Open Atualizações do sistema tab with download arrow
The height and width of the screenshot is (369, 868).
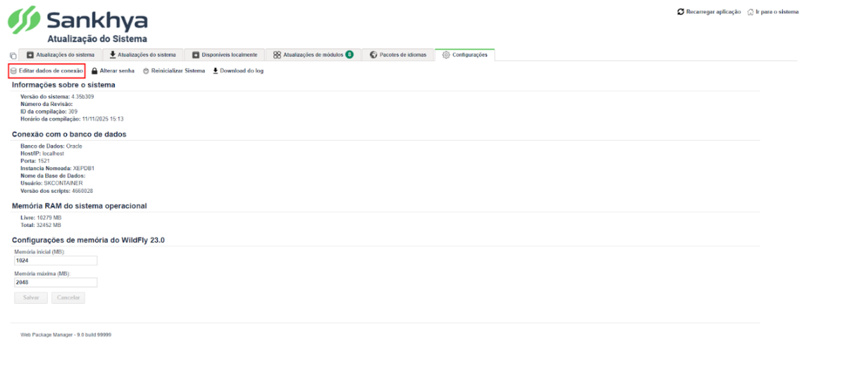pos(143,55)
